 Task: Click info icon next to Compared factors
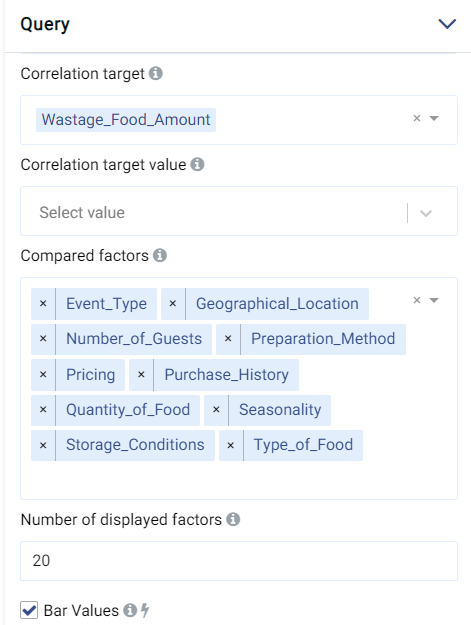(160, 255)
